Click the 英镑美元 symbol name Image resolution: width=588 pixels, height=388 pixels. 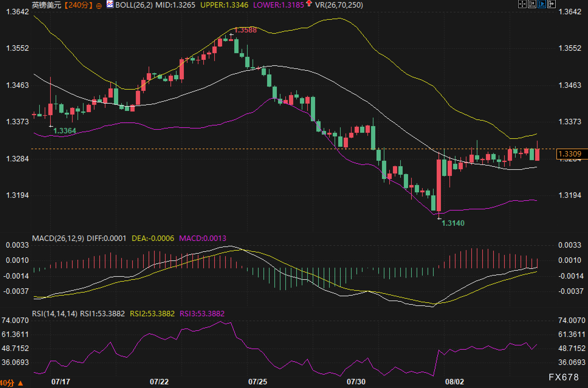click(x=46, y=5)
